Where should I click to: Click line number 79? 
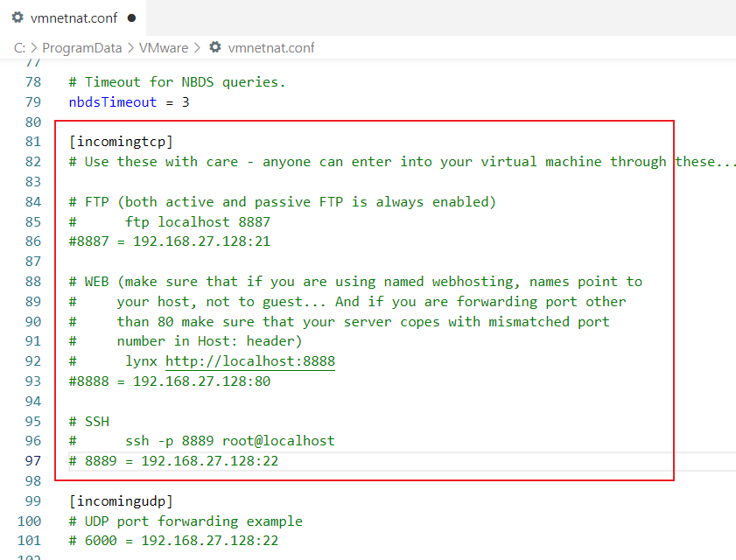point(32,101)
